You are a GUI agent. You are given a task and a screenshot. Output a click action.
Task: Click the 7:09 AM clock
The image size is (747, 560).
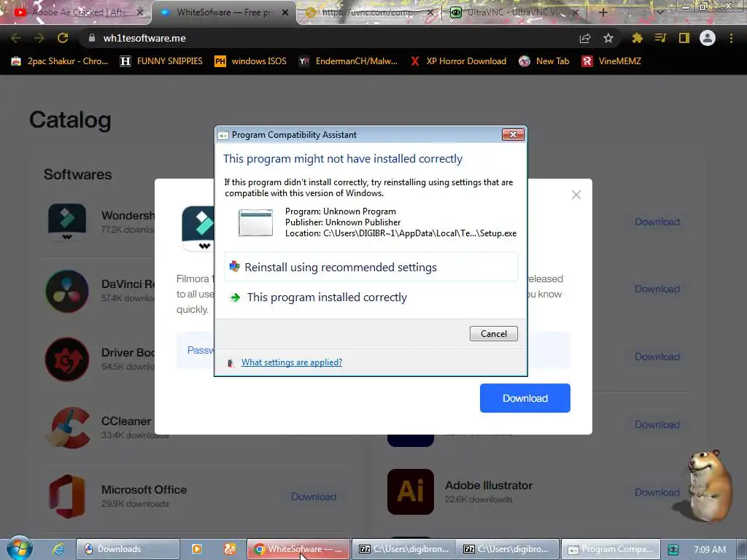click(710, 550)
